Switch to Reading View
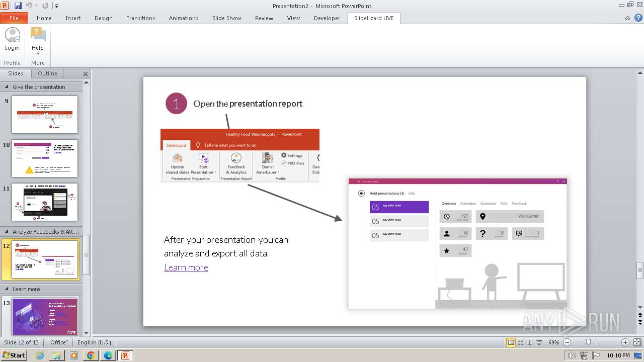Viewport: 644px width, 362px height. pos(530,342)
